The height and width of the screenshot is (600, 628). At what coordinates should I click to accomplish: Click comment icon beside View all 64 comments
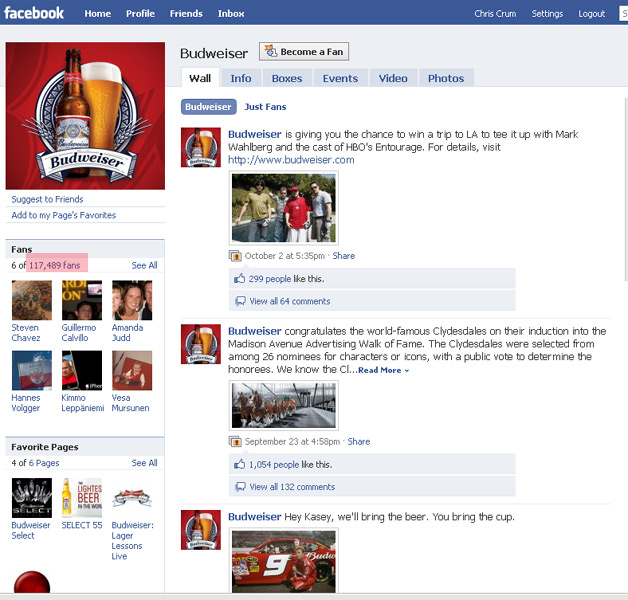239,301
